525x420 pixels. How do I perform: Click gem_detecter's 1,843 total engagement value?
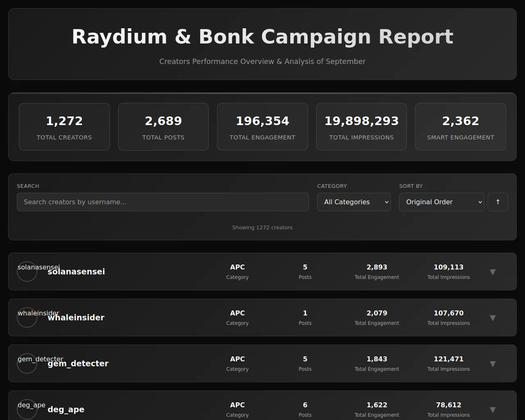(x=377, y=359)
